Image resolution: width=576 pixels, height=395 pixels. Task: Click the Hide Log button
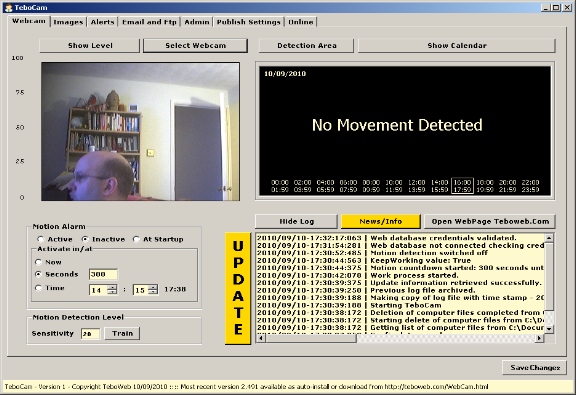[296, 221]
